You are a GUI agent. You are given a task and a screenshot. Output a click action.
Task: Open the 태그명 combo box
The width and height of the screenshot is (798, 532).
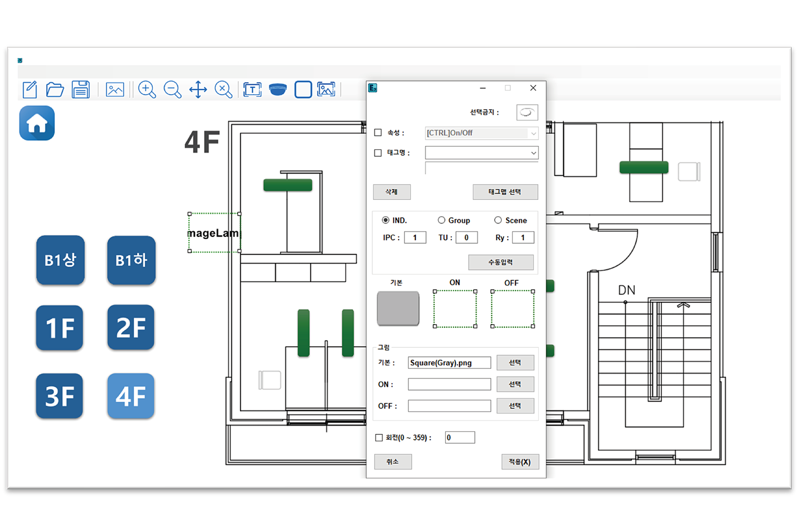coord(533,153)
